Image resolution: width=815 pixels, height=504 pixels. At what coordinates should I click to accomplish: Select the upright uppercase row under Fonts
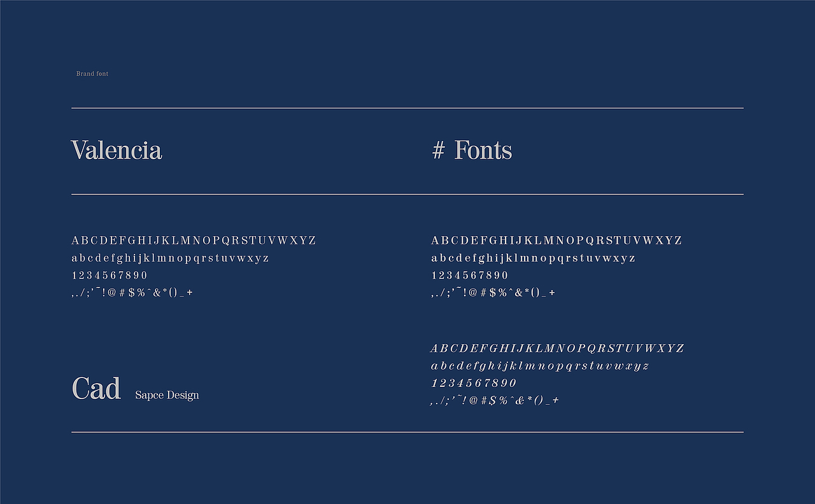click(x=556, y=241)
